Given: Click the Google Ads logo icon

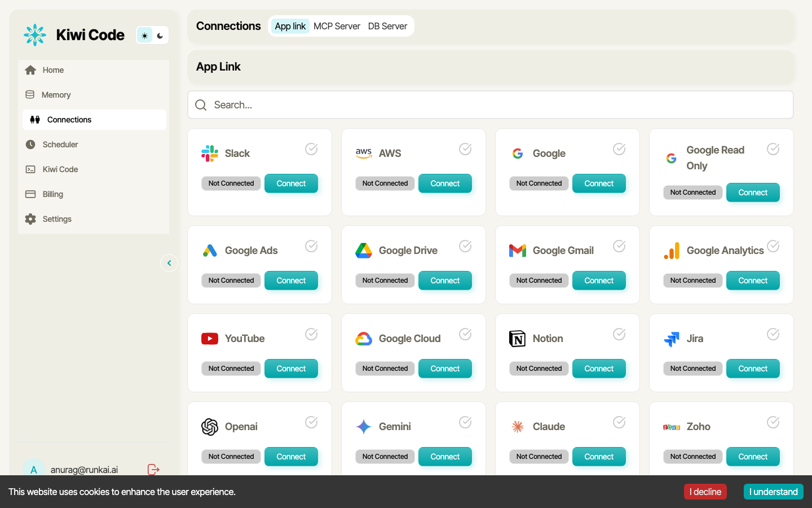Looking at the screenshot, I should coord(210,251).
